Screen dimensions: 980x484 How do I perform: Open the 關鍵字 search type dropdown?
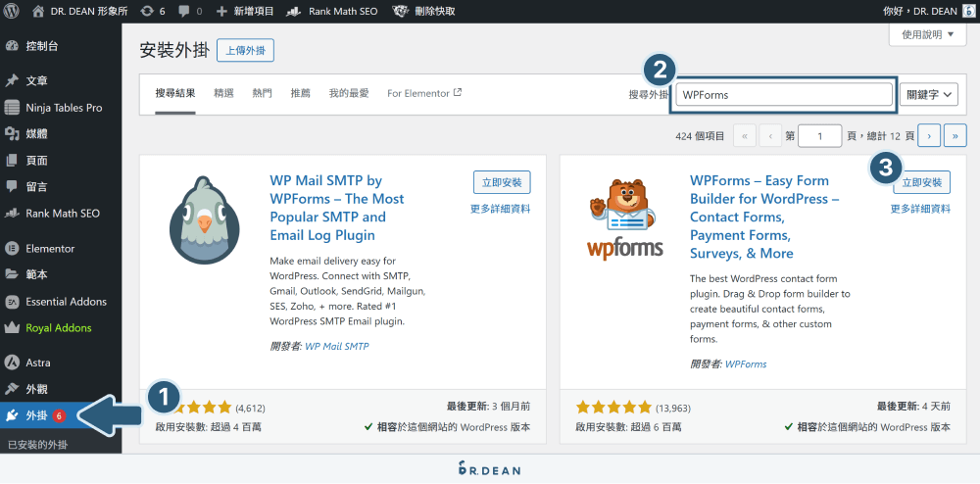[x=929, y=95]
